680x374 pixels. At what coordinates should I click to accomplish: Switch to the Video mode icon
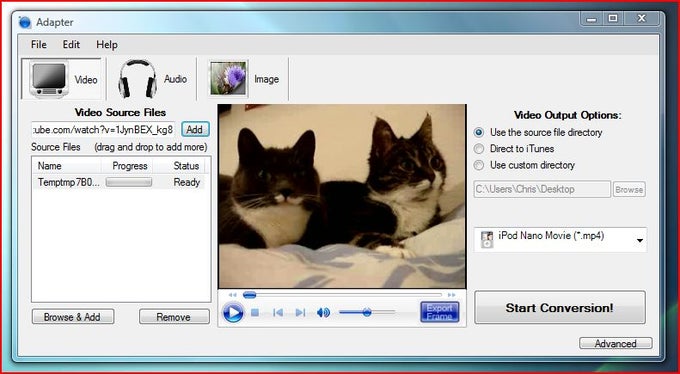click(49, 79)
